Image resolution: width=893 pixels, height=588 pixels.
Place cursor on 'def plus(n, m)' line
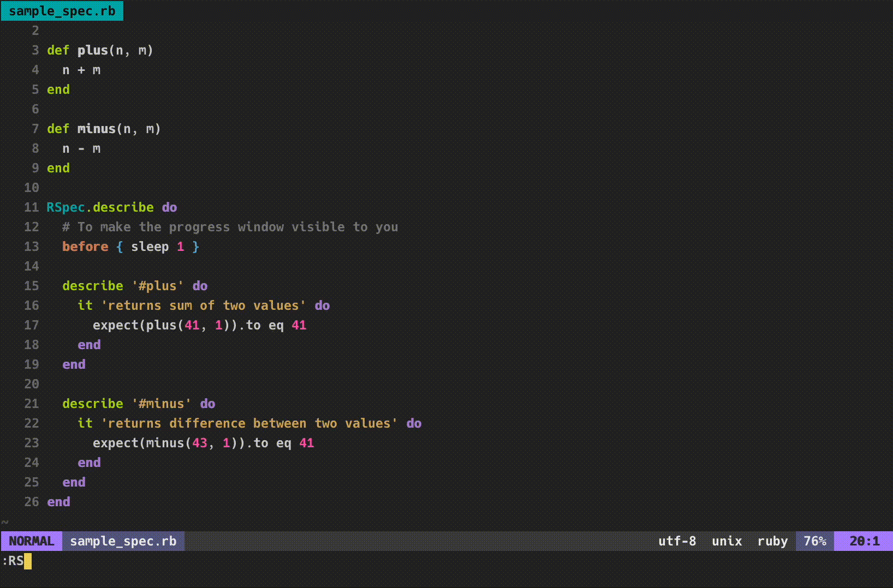[100, 50]
